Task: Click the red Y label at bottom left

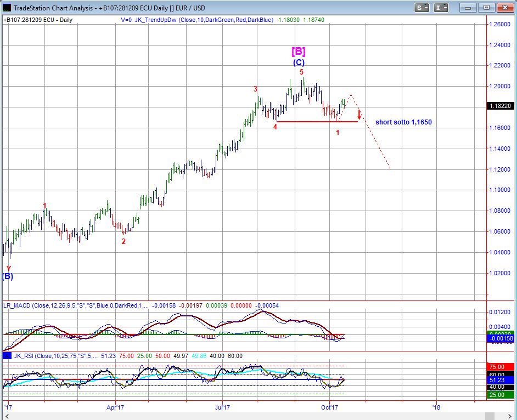Action: [8, 268]
